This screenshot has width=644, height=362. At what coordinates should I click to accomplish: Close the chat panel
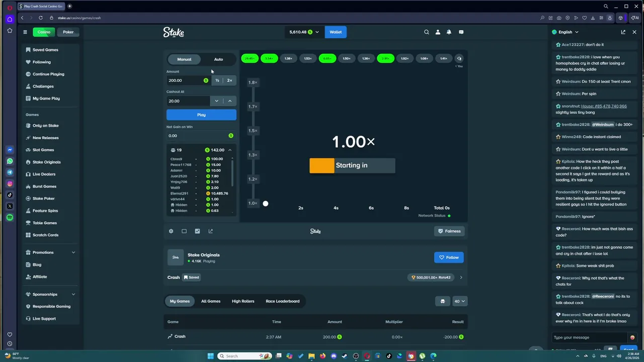pos(634,32)
